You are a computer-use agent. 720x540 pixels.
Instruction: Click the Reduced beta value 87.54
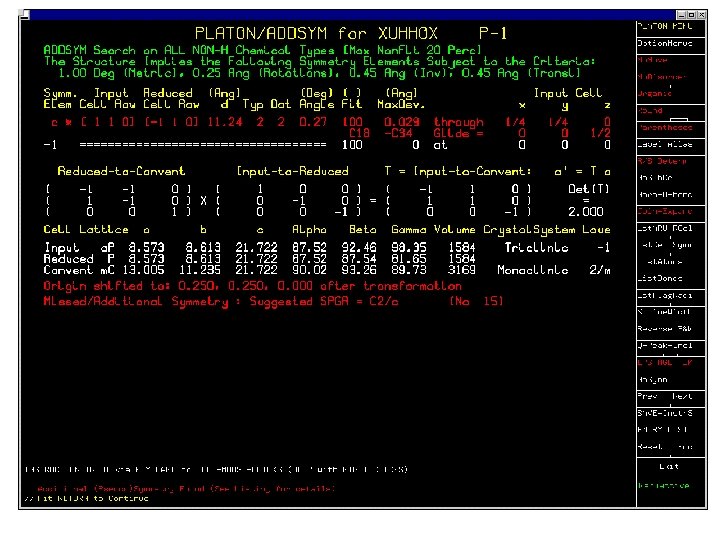pos(359,259)
